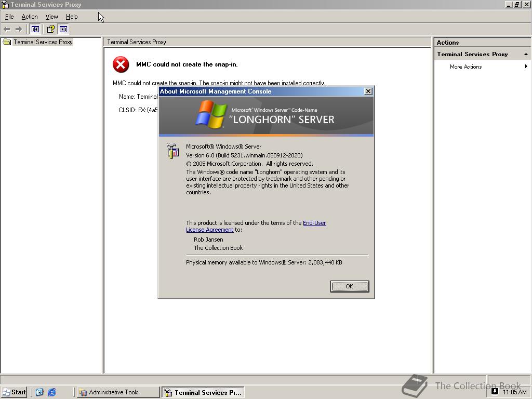Click the MMC toolbox icon in About dialog
Image resolution: width=532 pixels, height=399 pixels.
pos(172,151)
